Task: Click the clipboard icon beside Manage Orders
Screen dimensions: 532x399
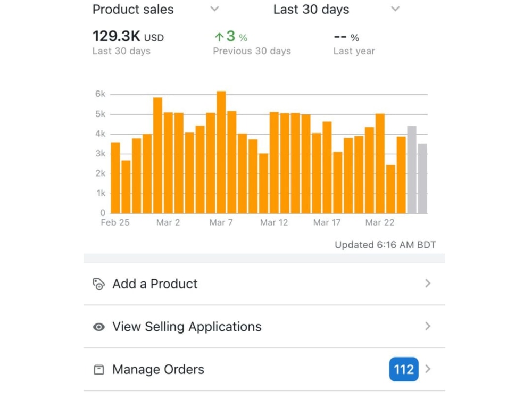Action: (x=98, y=369)
